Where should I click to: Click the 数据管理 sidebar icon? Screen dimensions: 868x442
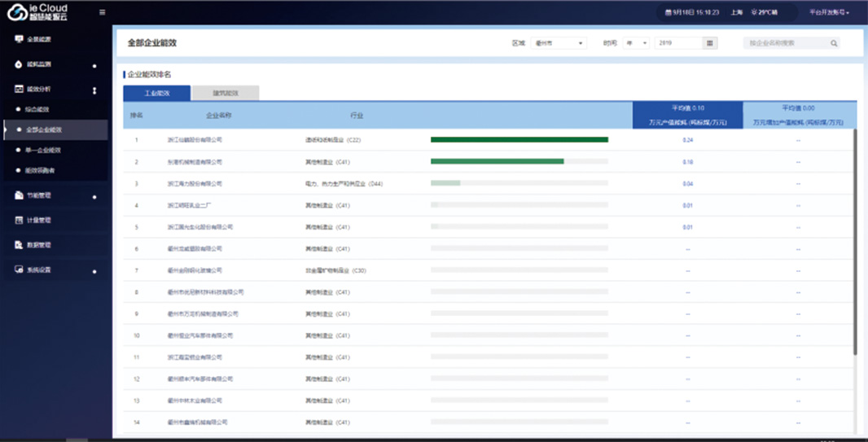19,245
